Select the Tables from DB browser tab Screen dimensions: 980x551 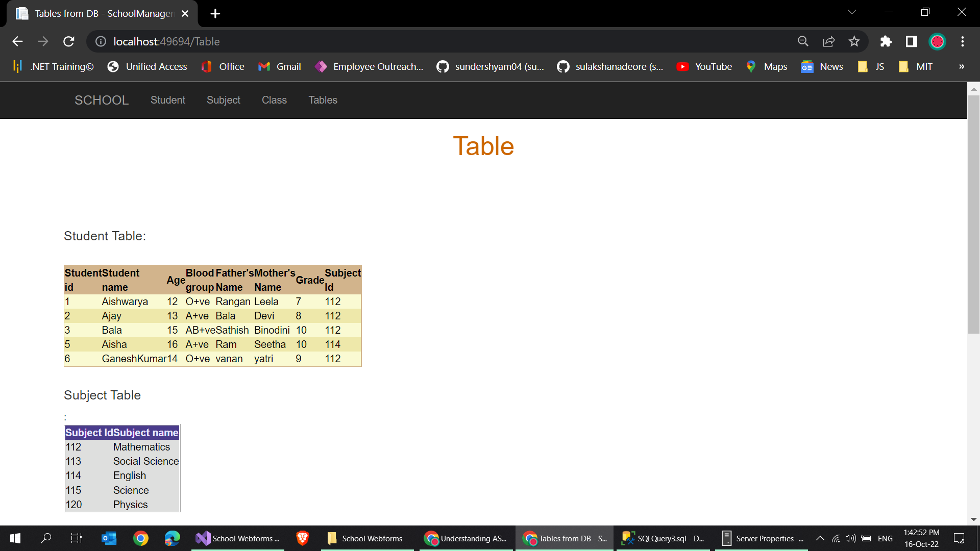pos(97,13)
